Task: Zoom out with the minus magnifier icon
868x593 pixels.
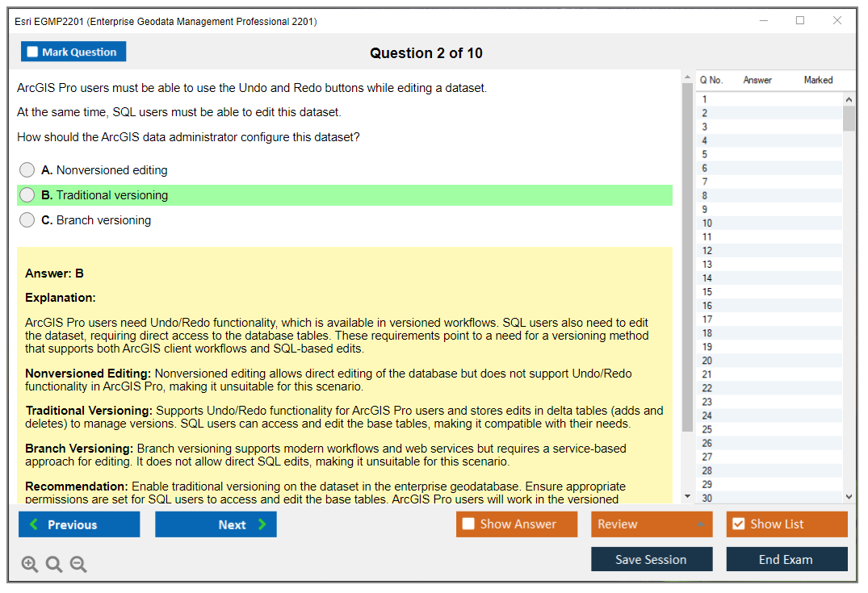Action: (x=78, y=564)
